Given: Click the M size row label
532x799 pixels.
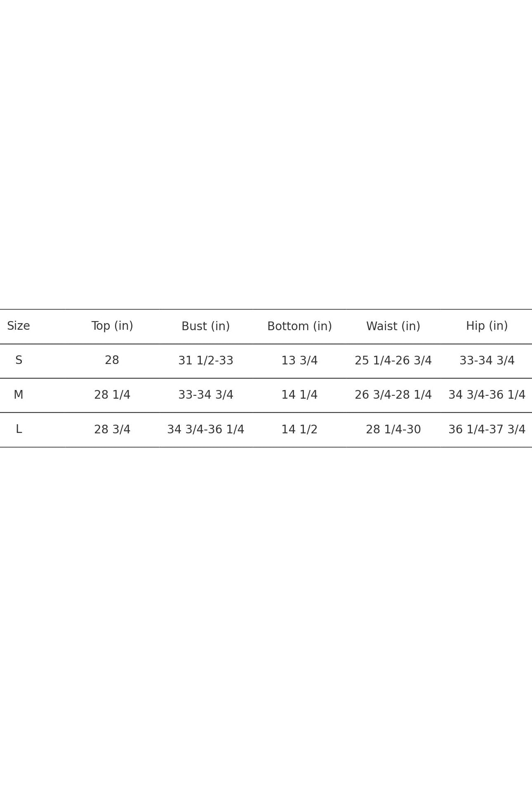Looking at the screenshot, I should (19, 395).
